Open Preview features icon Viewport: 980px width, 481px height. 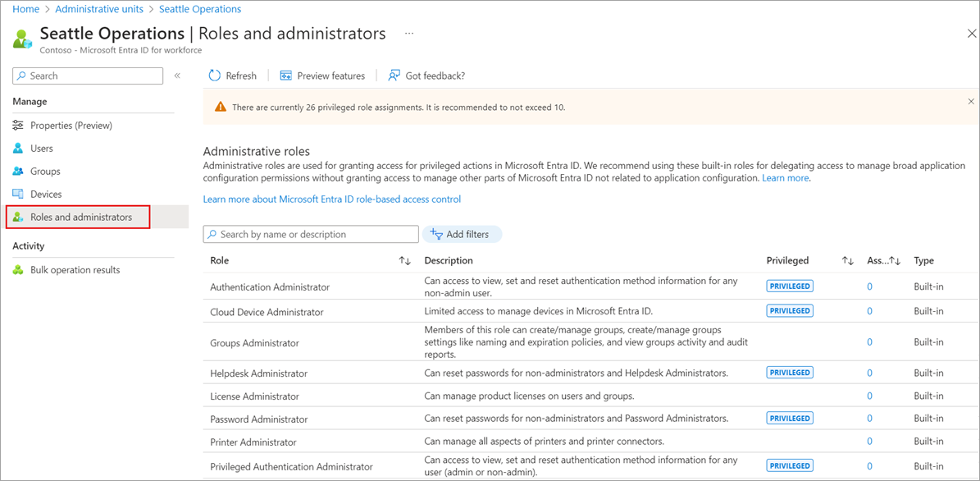tap(286, 76)
